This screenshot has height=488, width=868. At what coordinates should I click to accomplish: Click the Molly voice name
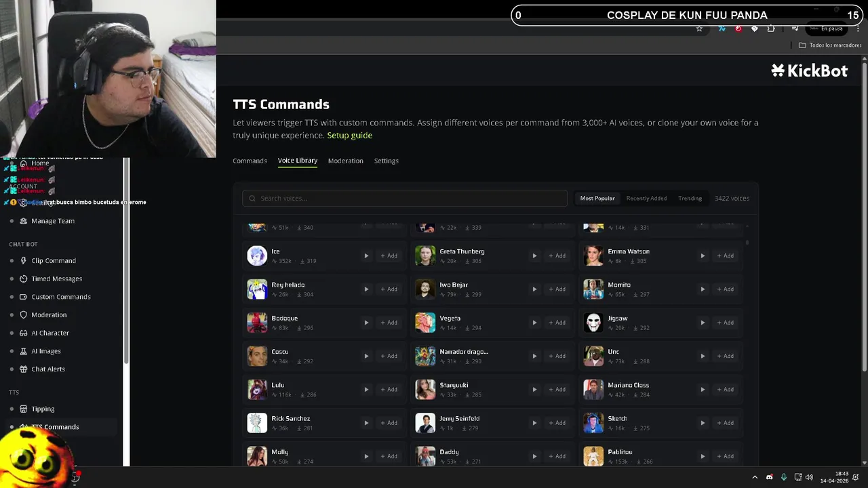coord(279,452)
